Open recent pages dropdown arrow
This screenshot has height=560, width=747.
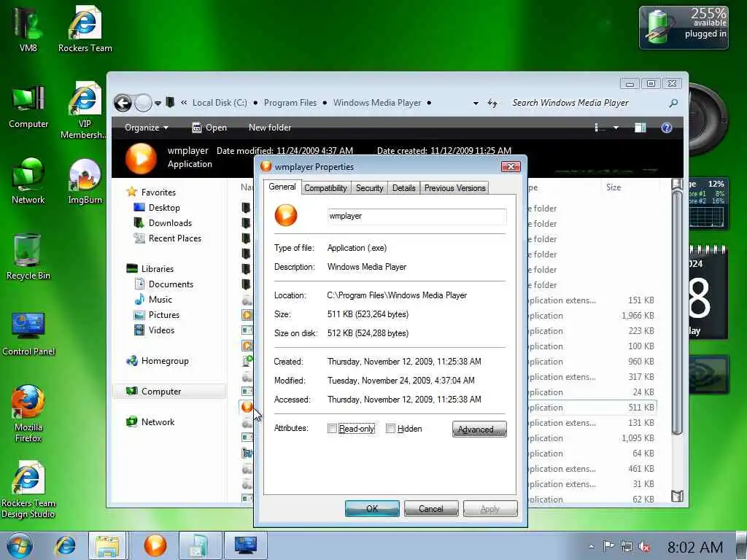pos(158,103)
